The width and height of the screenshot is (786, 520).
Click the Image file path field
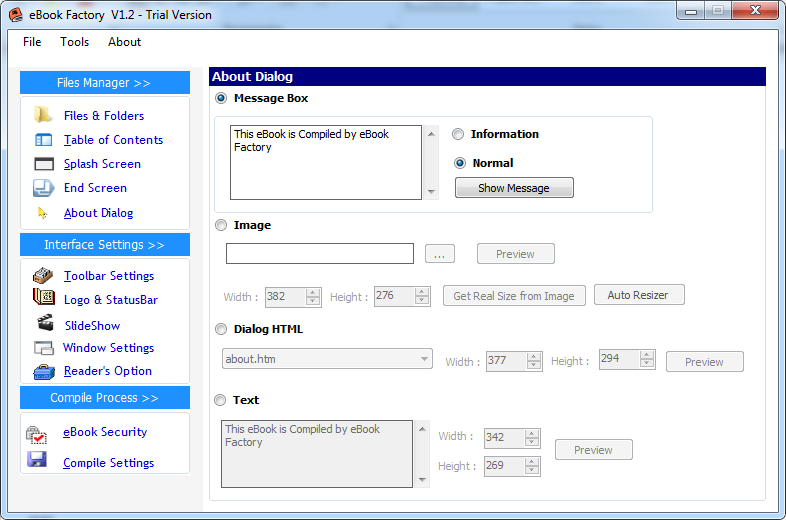click(x=320, y=254)
